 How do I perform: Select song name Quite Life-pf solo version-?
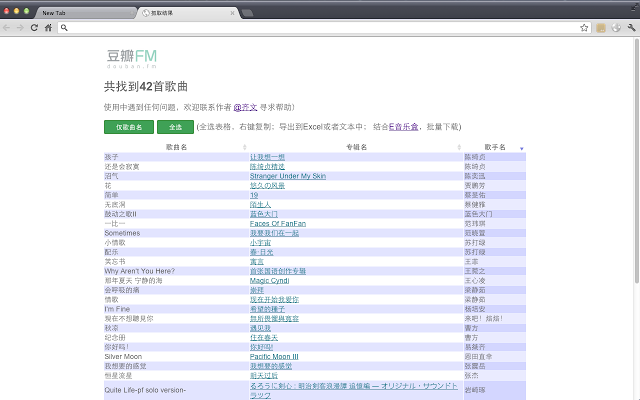click(x=145, y=390)
